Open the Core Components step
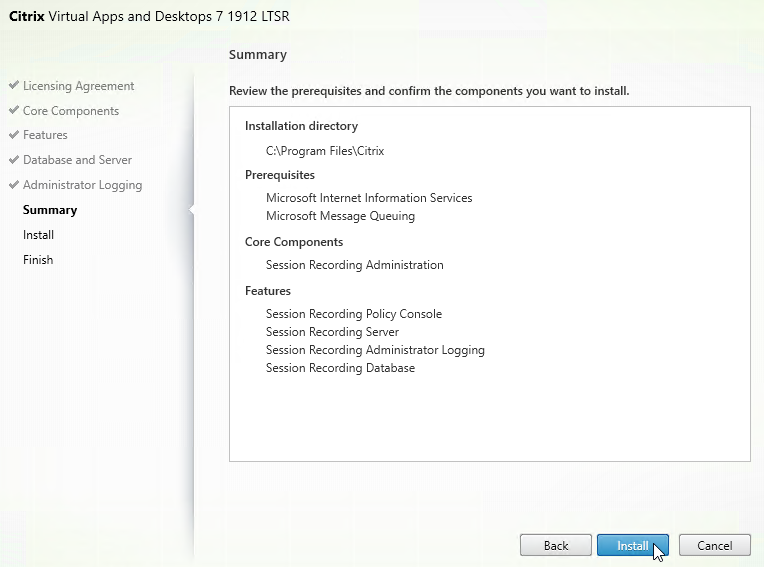This screenshot has height=567, width=764. [x=71, y=111]
